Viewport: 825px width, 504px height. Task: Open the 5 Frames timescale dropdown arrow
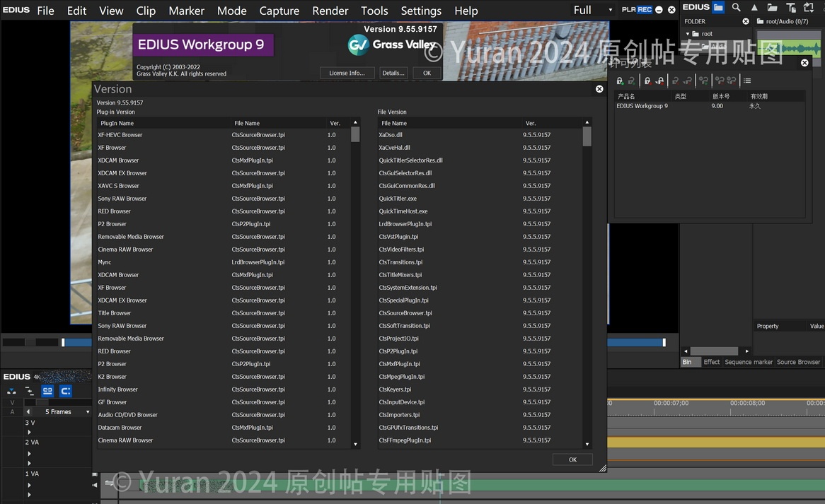[87, 412]
